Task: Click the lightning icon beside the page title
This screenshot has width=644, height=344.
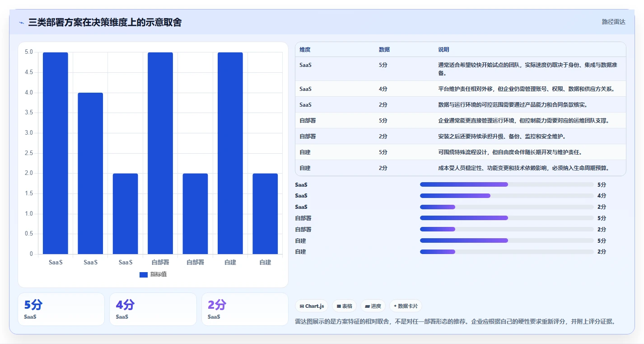Action: (x=22, y=23)
